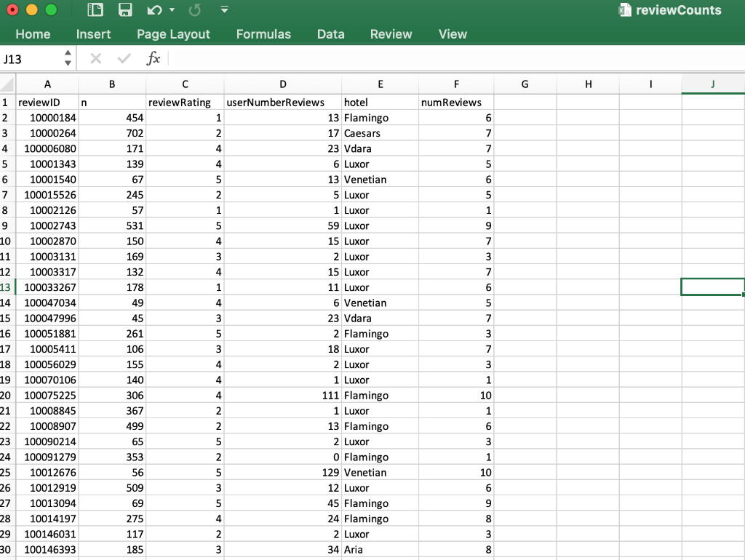
Task: Click the reviewRating header cell
Action: pos(185,103)
